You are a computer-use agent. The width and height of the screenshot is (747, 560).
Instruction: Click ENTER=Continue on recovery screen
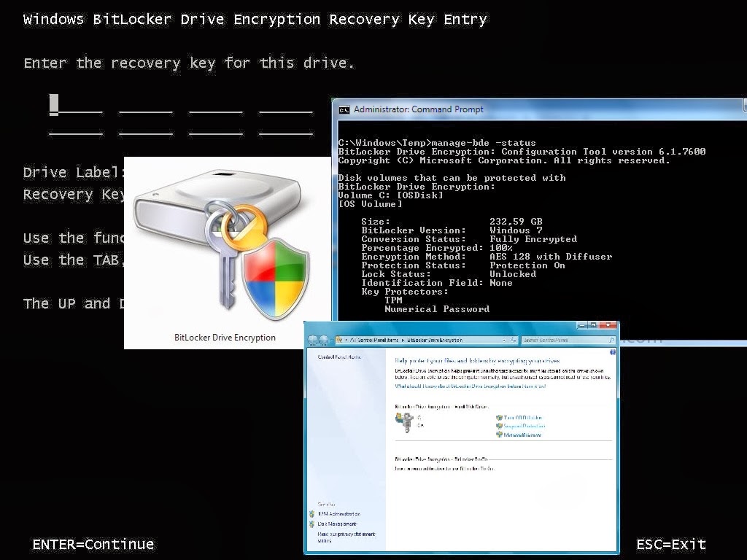pos(93,544)
